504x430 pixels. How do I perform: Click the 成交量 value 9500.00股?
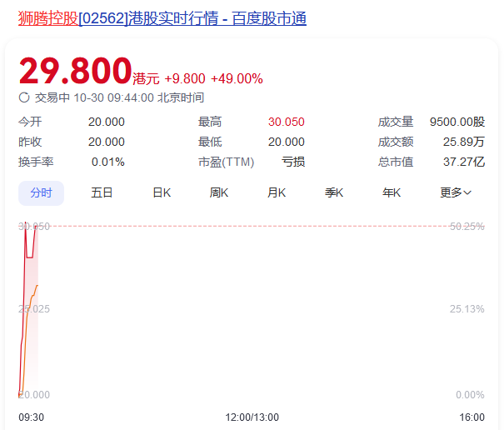pos(457,122)
